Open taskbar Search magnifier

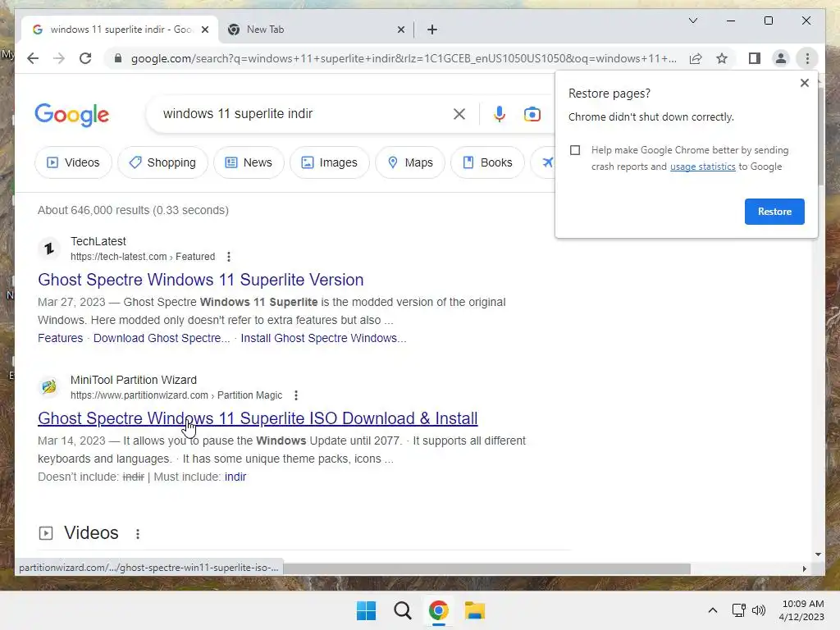402,610
